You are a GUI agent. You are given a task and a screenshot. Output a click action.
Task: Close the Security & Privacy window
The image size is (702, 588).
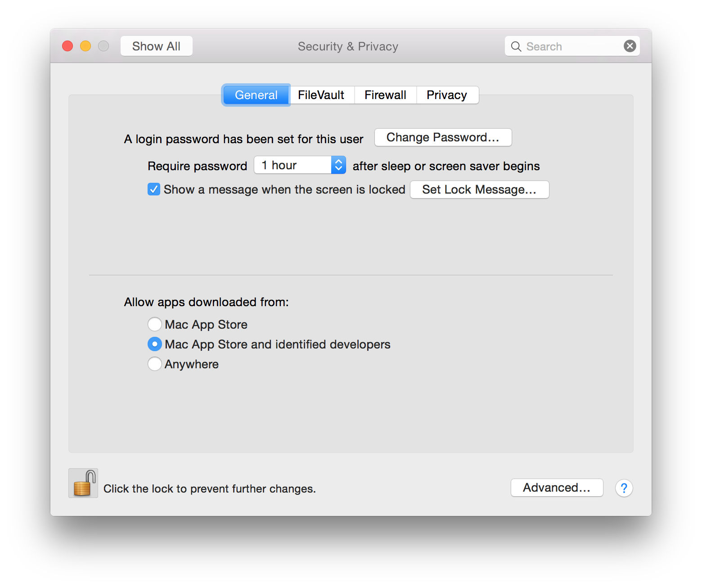pyautogui.click(x=67, y=46)
